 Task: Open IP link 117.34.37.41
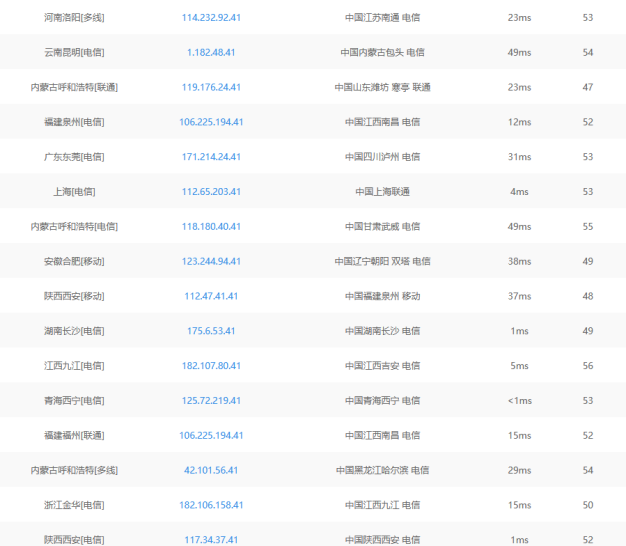pyautogui.click(x=211, y=540)
